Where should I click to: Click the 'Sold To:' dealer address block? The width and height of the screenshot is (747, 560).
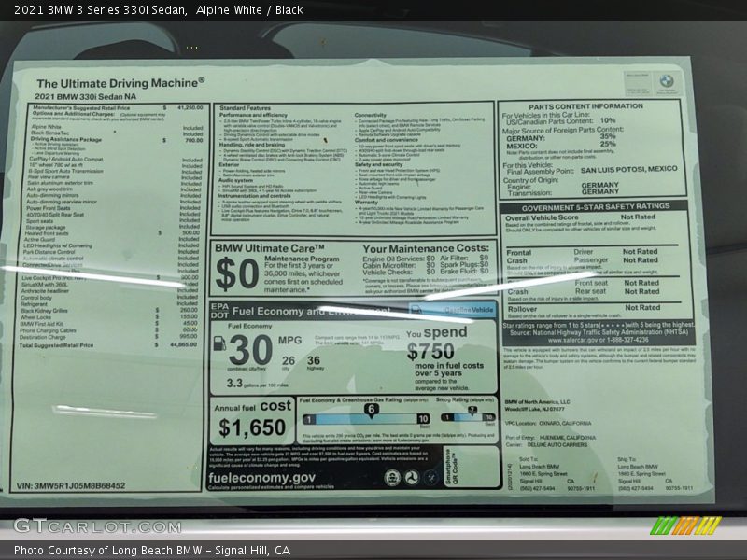(x=556, y=474)
